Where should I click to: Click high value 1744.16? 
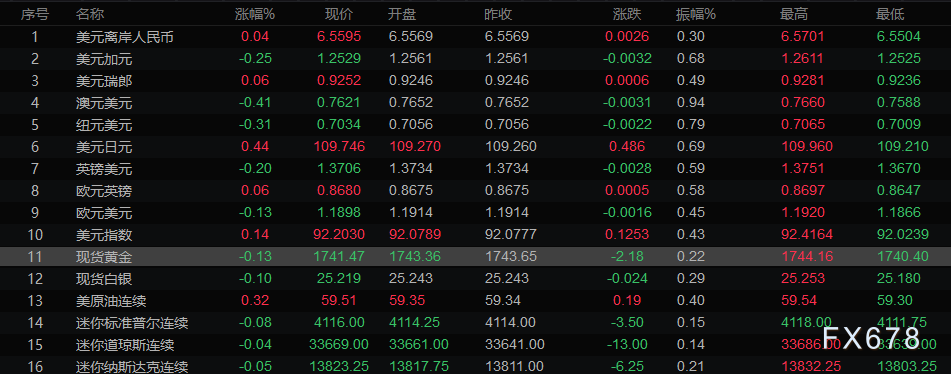[806, 256]
